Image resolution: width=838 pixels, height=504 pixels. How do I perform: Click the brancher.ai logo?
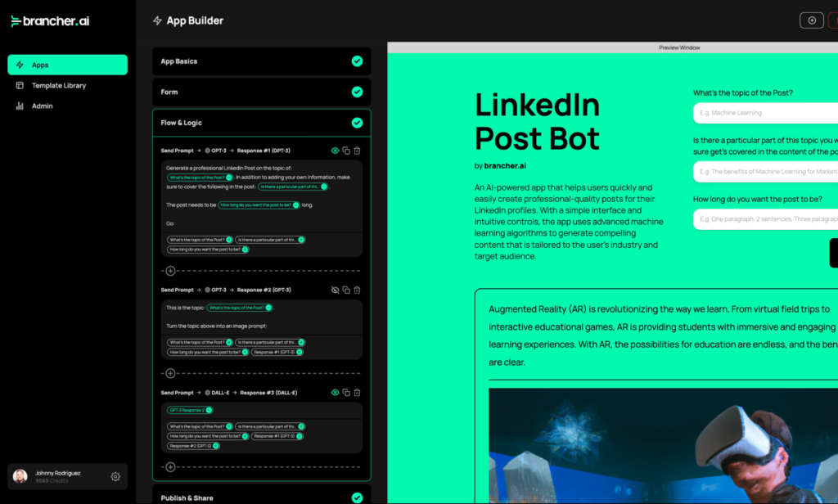[50, 20]
